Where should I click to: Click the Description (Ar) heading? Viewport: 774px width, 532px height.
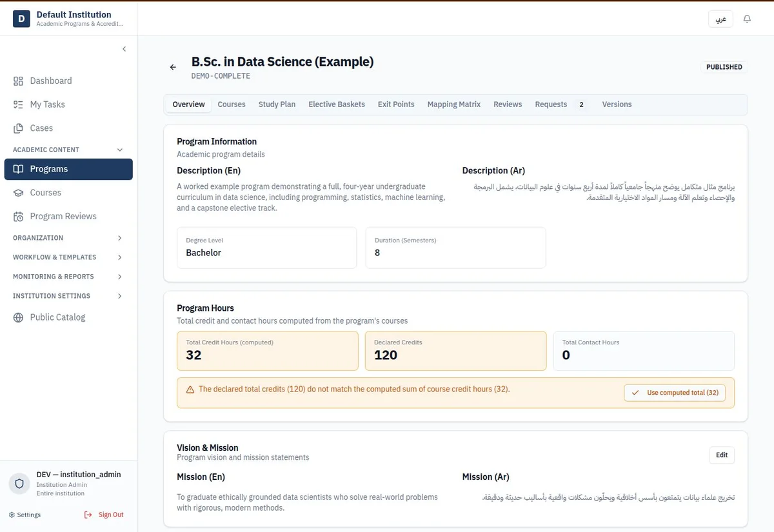coord(493,171)
